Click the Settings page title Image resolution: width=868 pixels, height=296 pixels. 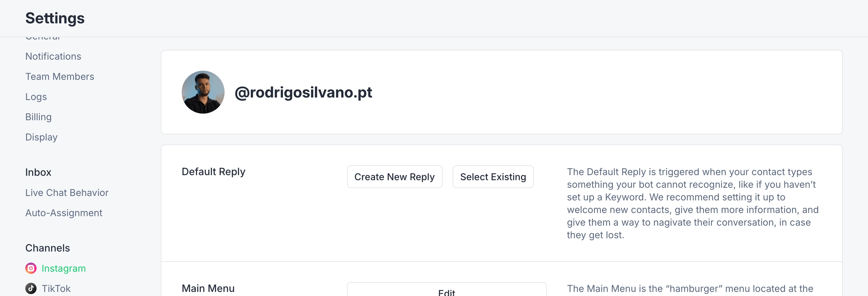click(x=55, y=18)
